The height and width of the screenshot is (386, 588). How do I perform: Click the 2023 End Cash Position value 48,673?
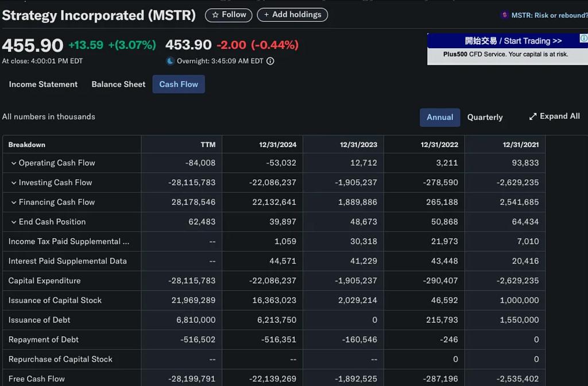point(363,222)
